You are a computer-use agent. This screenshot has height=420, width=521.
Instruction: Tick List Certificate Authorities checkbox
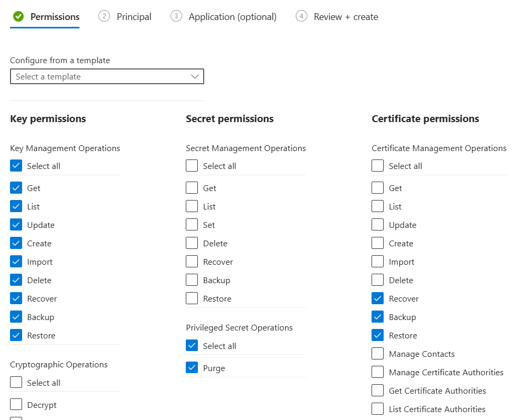tap(378, 409)
